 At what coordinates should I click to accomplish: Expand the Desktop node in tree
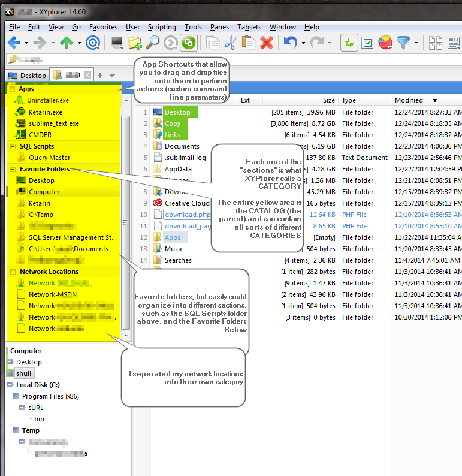10,362
